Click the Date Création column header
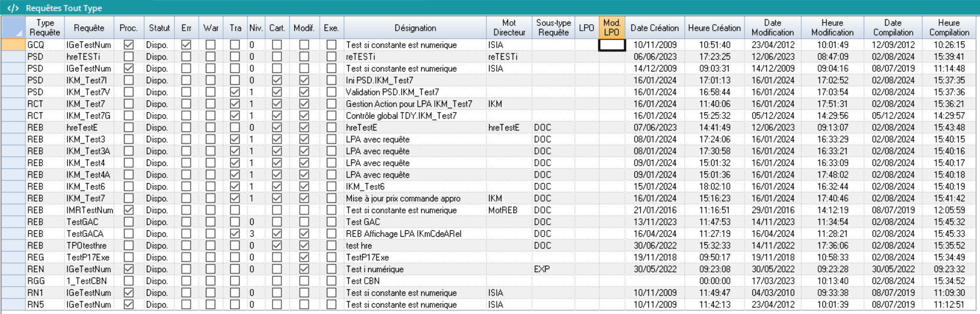 (654, 28)
